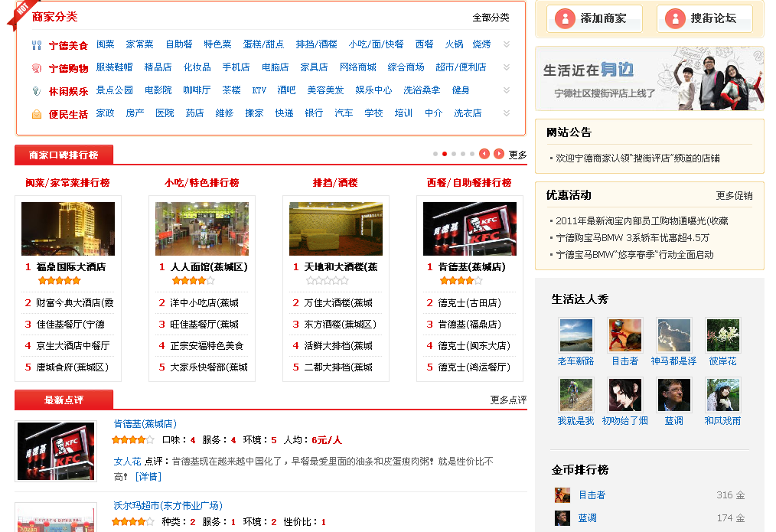The height and width of the screenshot is (532, 776).
Task: Select 小吃/特色排行榜 heading
Action: 202,183
